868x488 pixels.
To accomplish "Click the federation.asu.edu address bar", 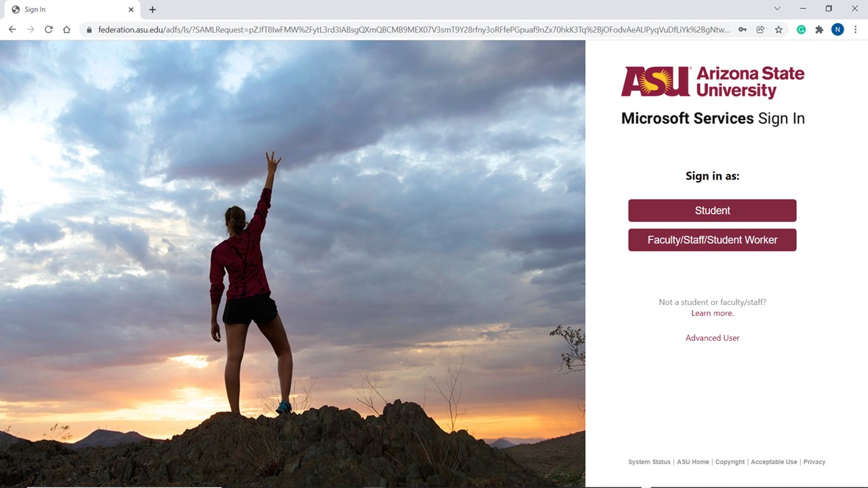I will pos(414,30).
